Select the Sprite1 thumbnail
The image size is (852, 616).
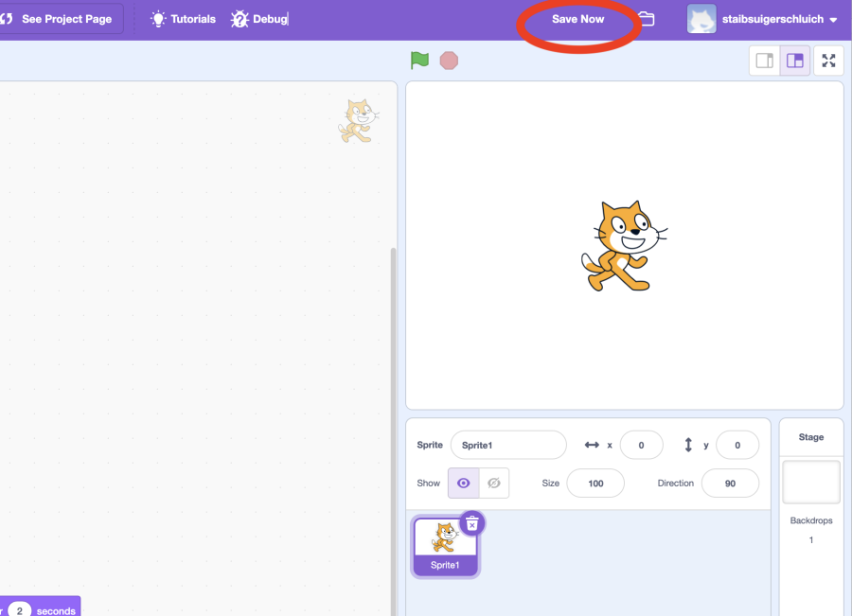pos(446,543)
